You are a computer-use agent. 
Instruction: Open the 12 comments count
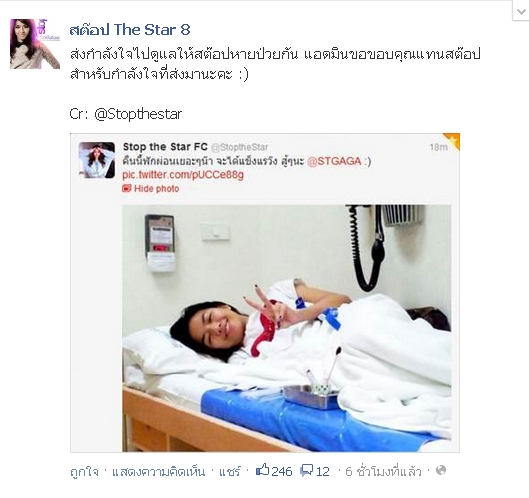(x=323, y=471)
